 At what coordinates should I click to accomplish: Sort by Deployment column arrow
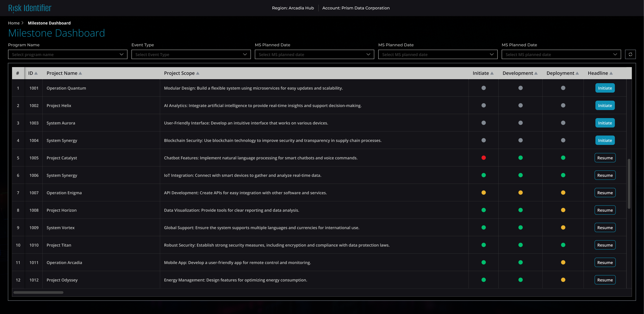coord(577,73)
